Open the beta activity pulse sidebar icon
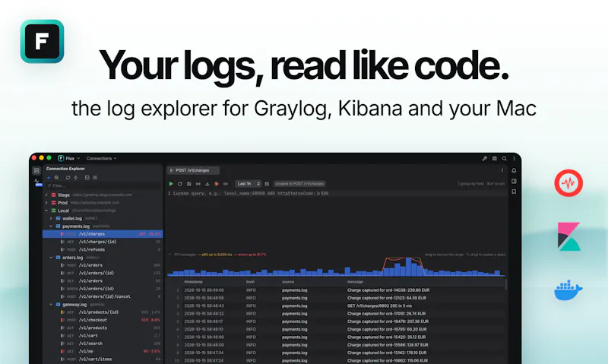The width and height of the screenshot is (608, 364). (37, 182)
